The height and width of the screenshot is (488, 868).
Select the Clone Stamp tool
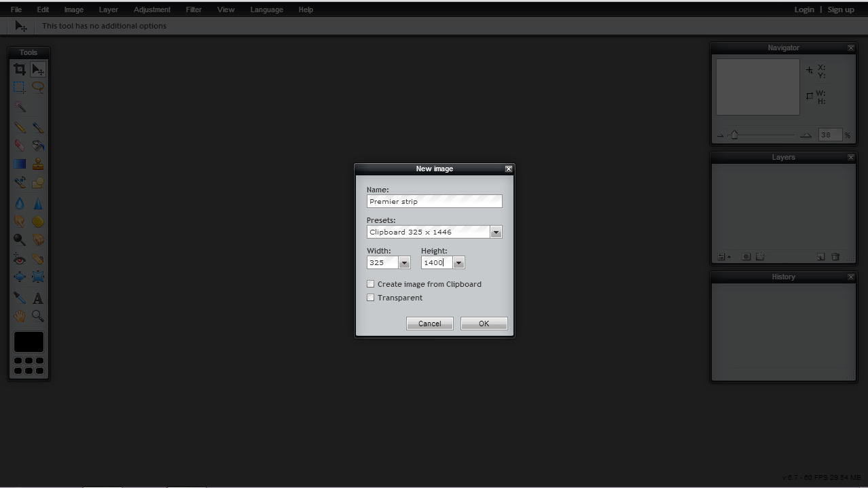coord(38,164)
